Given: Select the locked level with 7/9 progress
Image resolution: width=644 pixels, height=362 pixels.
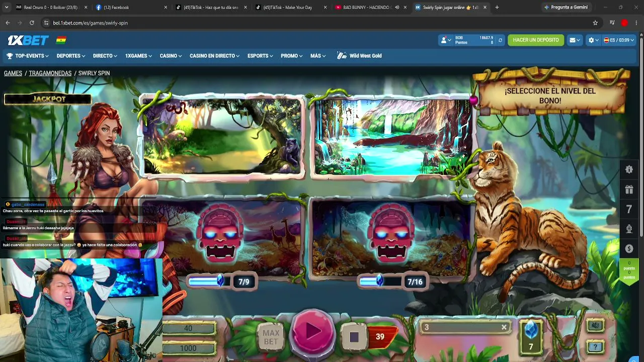Looking at the screenshot, I should coord(221,240).
